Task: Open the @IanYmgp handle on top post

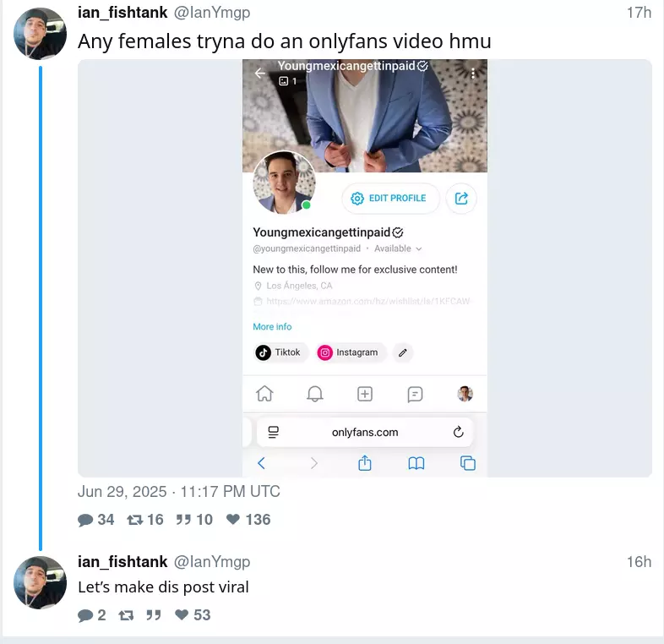Action: 212,13
